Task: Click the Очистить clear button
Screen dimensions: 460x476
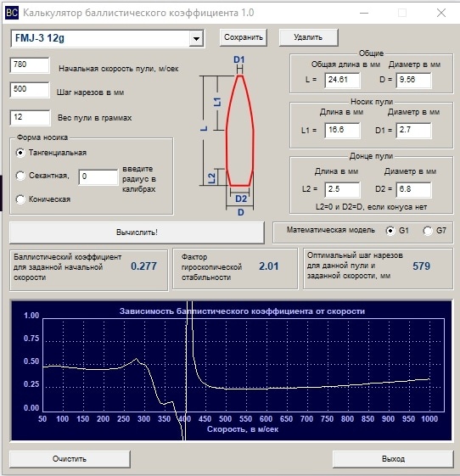Action: coord(70,459)
